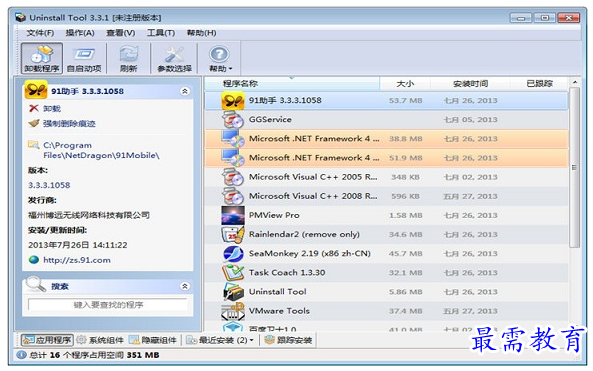Click the magnifier search panel icon
Viewport: 593px width, 371px height.
[35, 284]
